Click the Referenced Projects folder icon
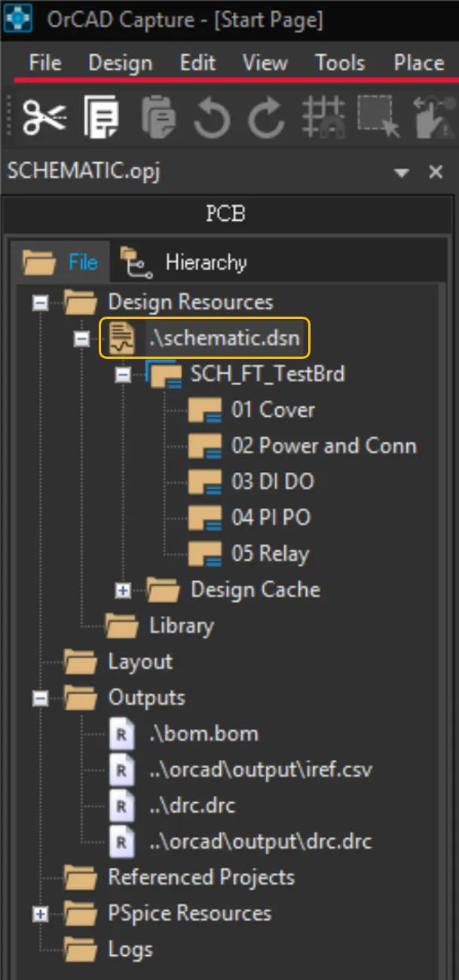 (81, 877)
